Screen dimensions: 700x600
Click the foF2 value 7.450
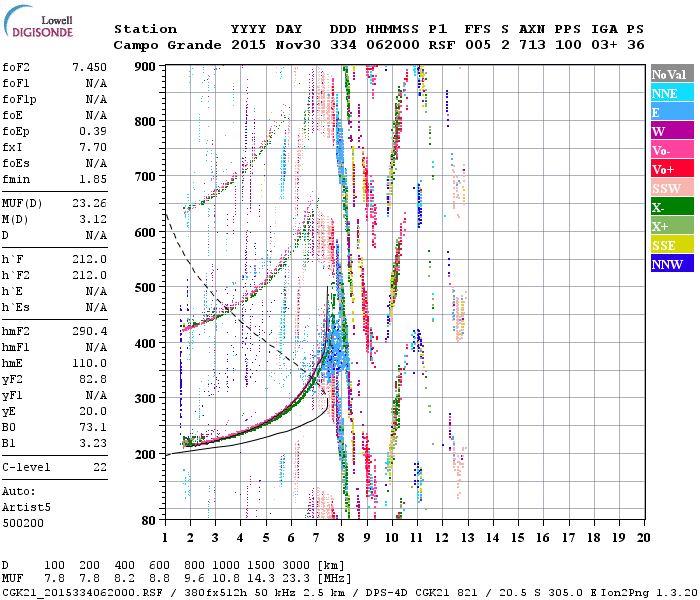point(90,67)
